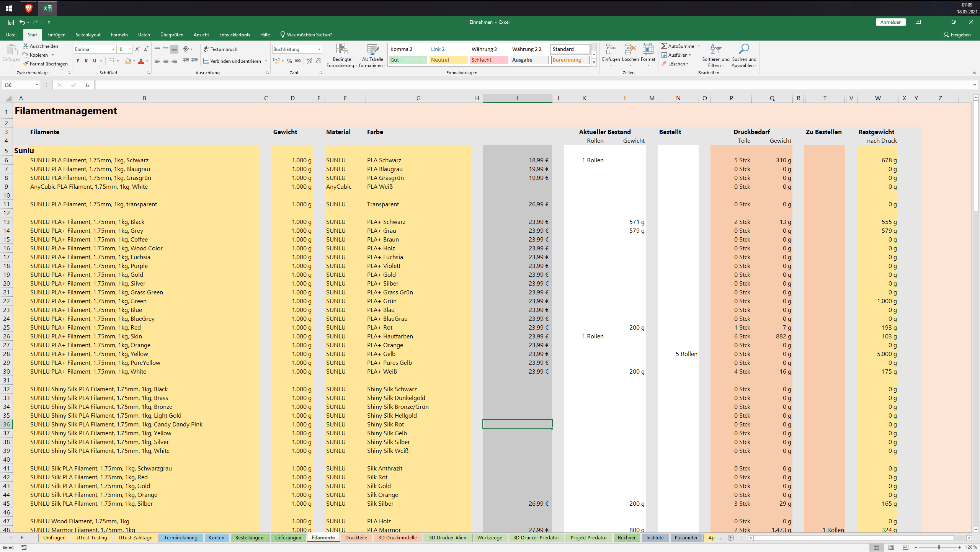Screen dimensions: 980x552
Task: Click the Anmelden button
Action: 890,22
